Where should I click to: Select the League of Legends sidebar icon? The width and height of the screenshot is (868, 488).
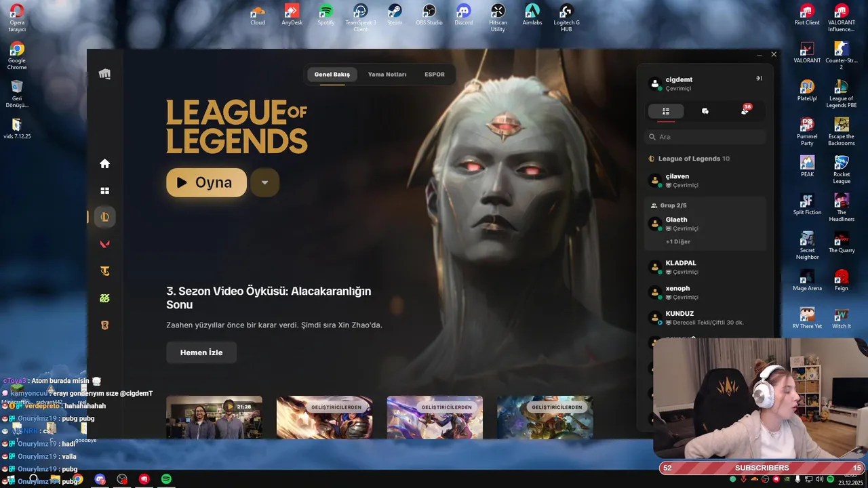105,217
